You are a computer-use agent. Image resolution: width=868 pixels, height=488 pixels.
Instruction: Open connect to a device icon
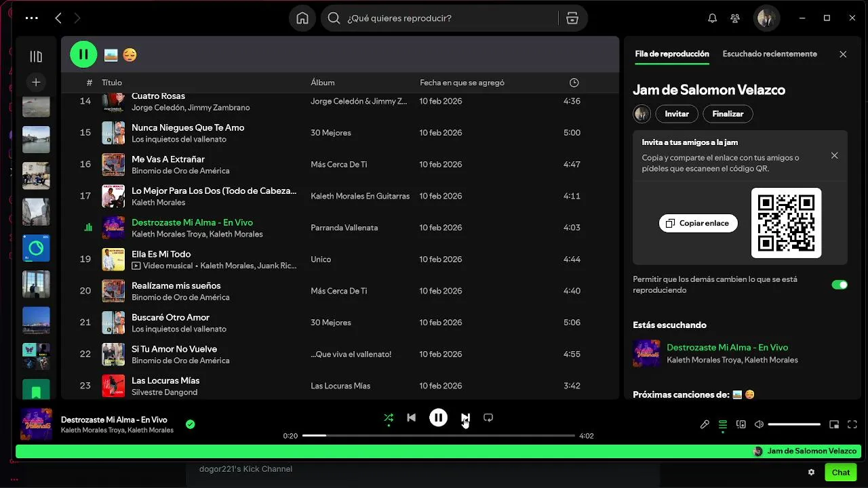point(741,424)
